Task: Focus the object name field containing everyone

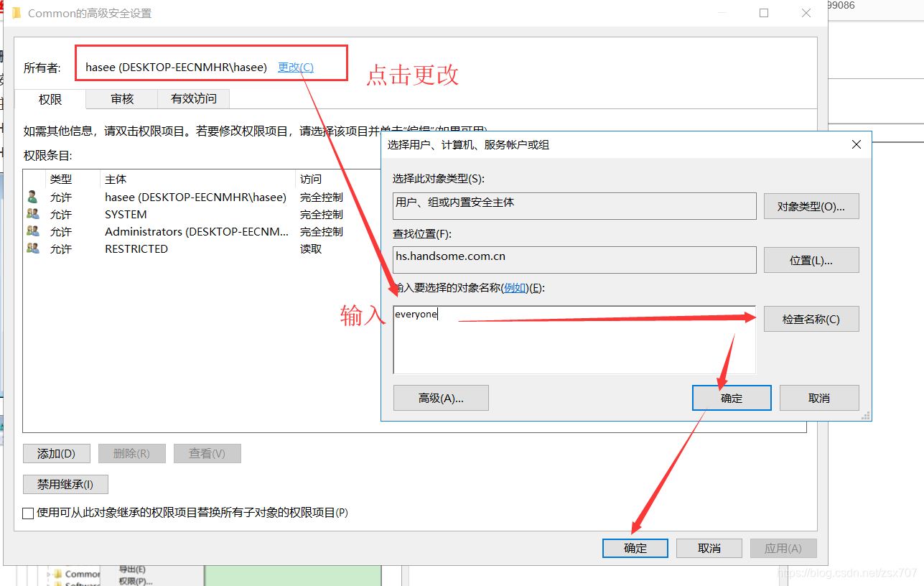Action: pyautogui.click(x=574, y=340)
